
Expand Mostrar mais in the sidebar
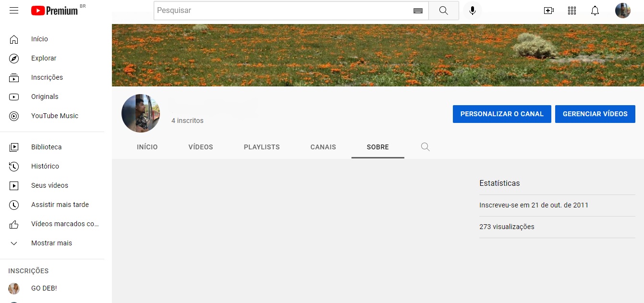[50, 243]
